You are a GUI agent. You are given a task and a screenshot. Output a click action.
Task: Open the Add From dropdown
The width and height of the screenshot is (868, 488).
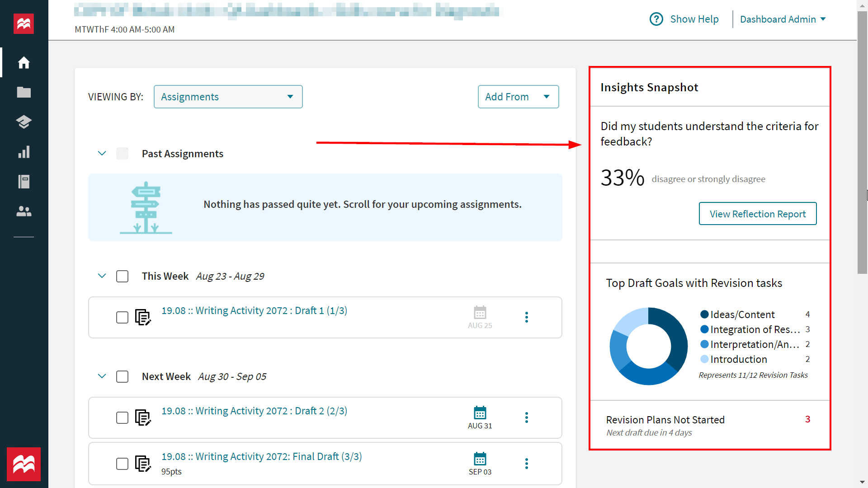[518, 97]
